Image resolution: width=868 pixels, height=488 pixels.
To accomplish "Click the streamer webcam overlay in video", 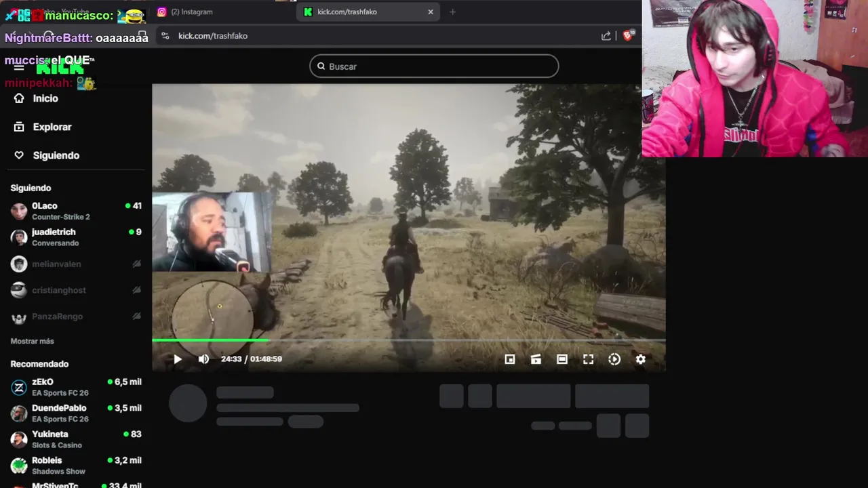I will coord(212,232).
